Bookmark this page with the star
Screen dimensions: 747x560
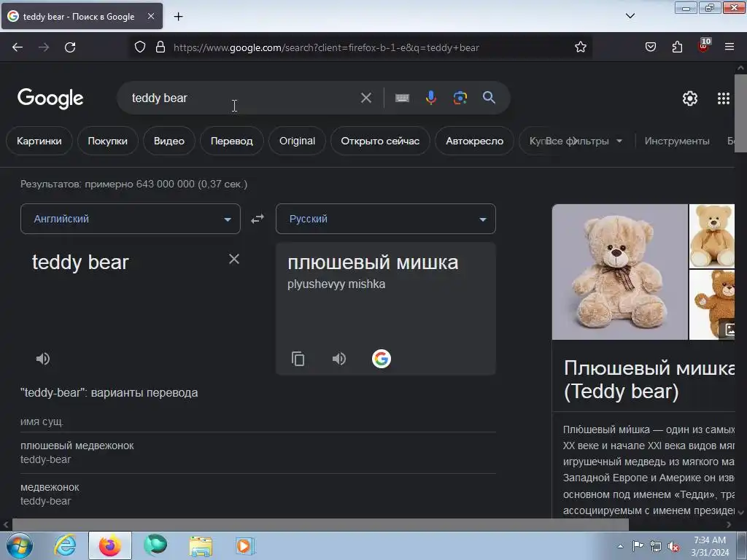click(x=580, y=47)
